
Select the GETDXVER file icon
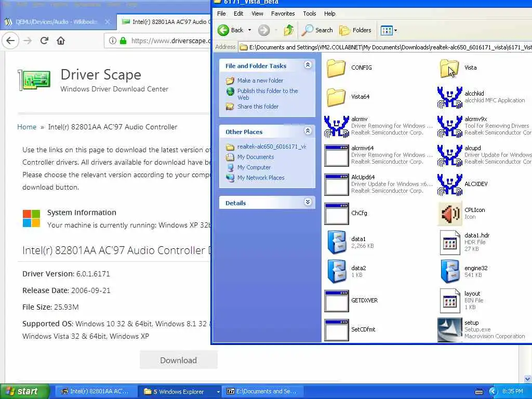coord(336,301)
